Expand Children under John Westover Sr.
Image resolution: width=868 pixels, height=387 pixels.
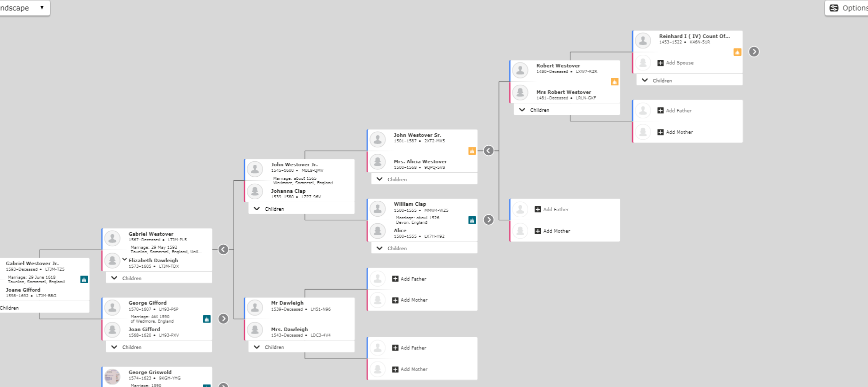(x=379, y=179)
